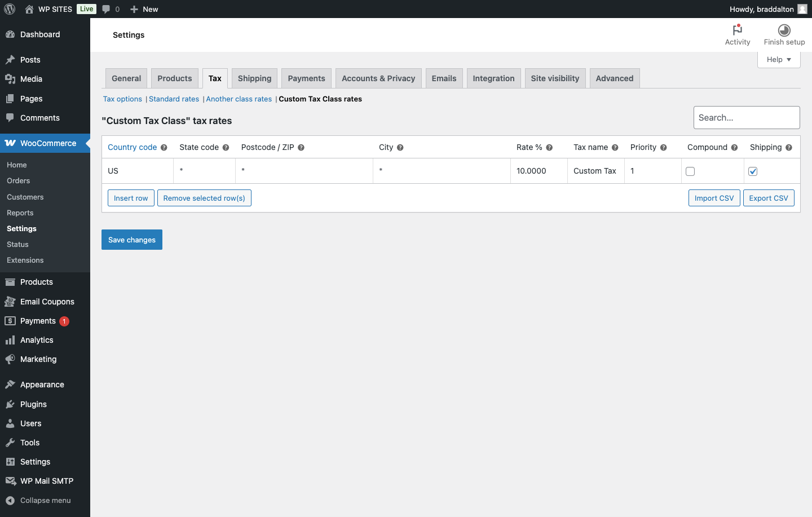Click help icon next to Rate %
Viewport: 812px width, 517px height.
pyautogui.click(x=549, y=148)
